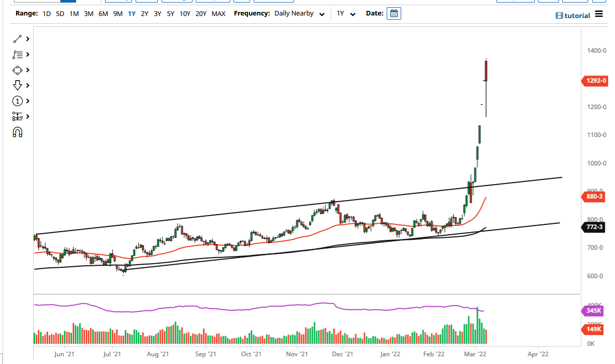Set range to 1M
Screen dimensions: 615x364
click(x=74, y=14)
